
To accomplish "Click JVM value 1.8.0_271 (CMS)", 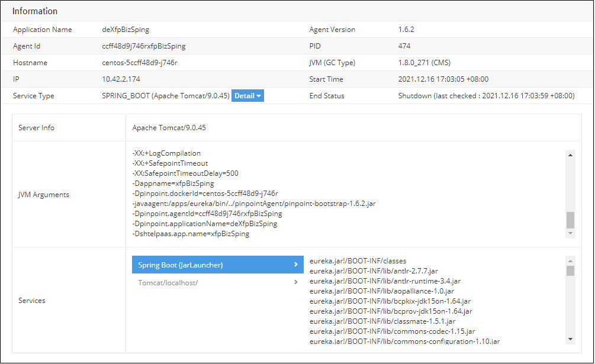I will pyautogui.click(x=424, y=63).
